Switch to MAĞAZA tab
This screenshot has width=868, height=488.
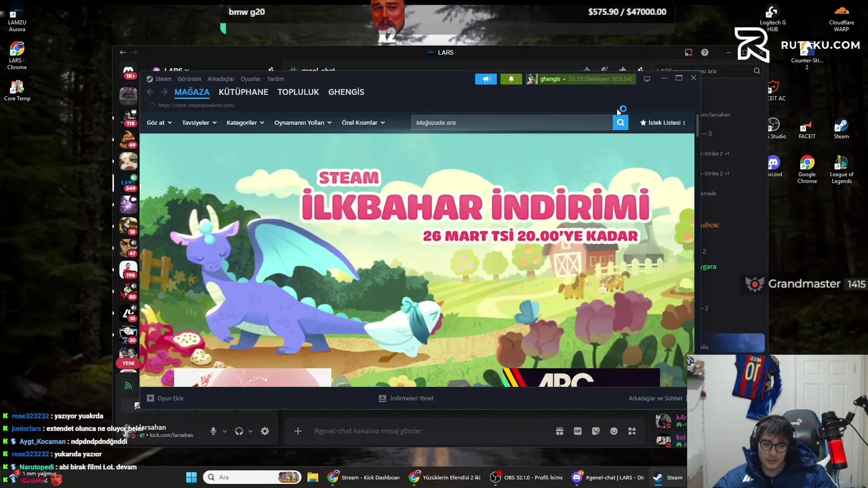[x=192, y=92]
